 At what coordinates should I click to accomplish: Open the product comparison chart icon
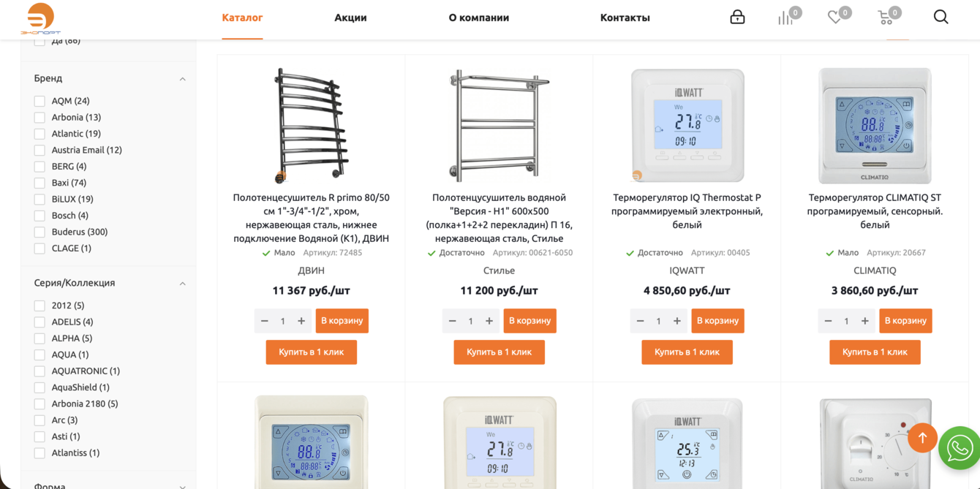pos(785,18)
